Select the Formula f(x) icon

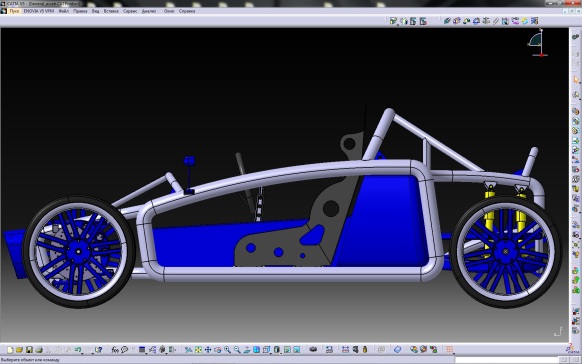point(115,350)
